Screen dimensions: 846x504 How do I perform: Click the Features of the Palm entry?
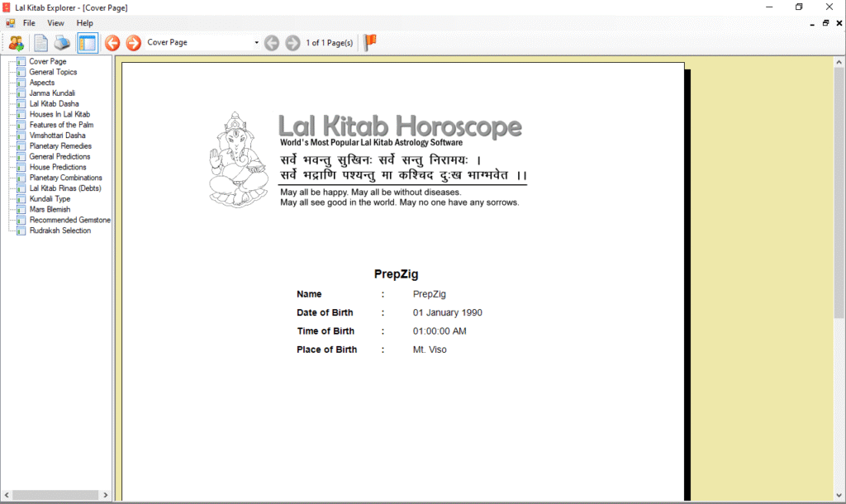point(61,125)
